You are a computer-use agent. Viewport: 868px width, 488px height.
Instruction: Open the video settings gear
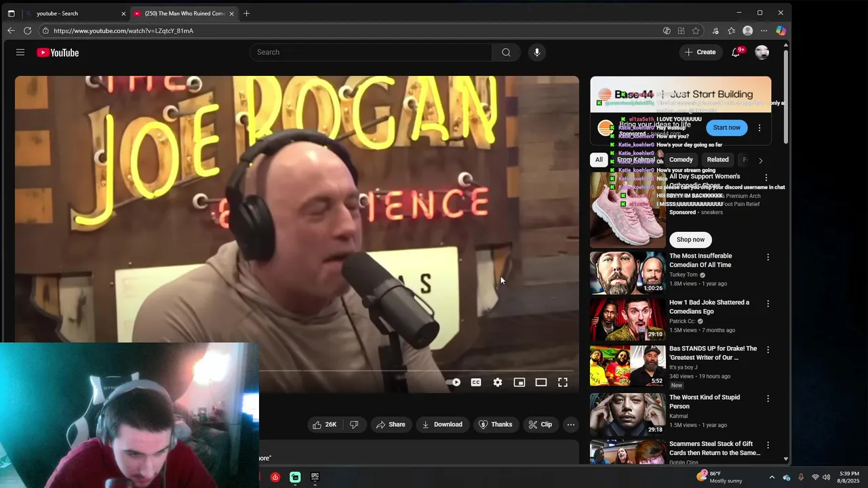[498, 382]
